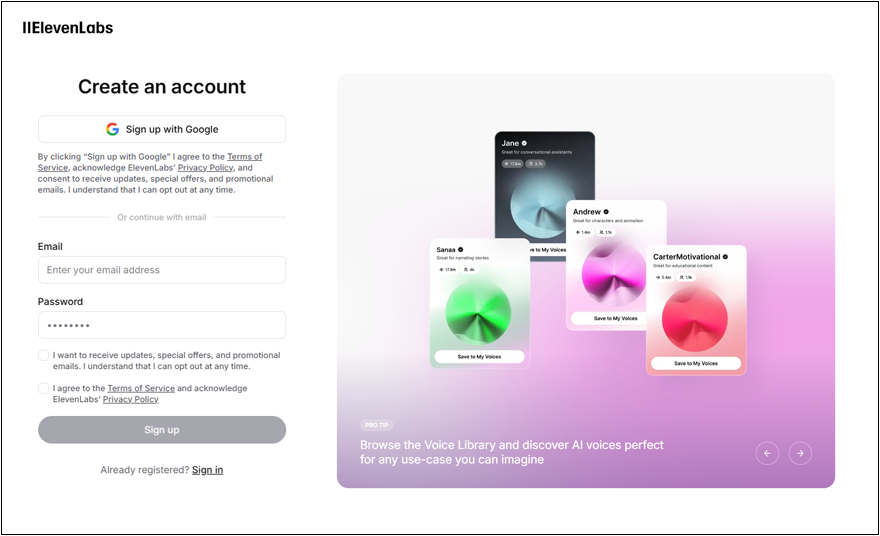This screenshot has height=536, width=880.
Task: Click the verified badge next to Sanaa
Action: click(x=460, y=249)
